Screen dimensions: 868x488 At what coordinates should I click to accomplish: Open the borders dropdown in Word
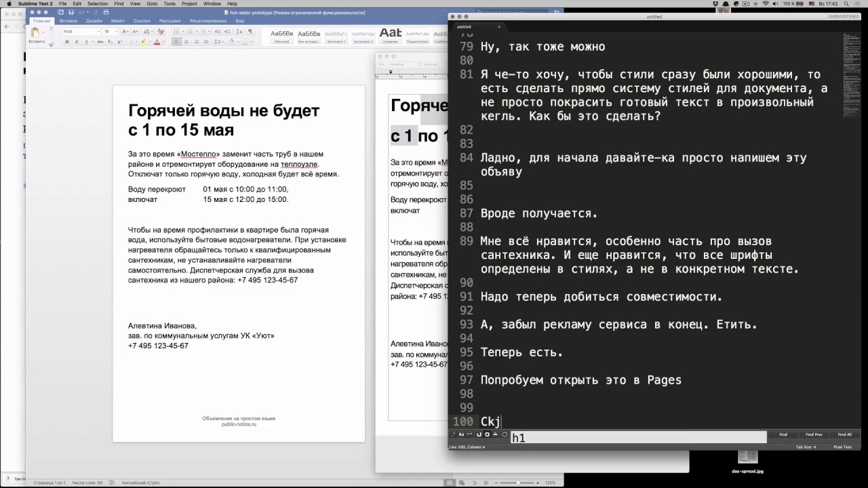tap(251, 41)
